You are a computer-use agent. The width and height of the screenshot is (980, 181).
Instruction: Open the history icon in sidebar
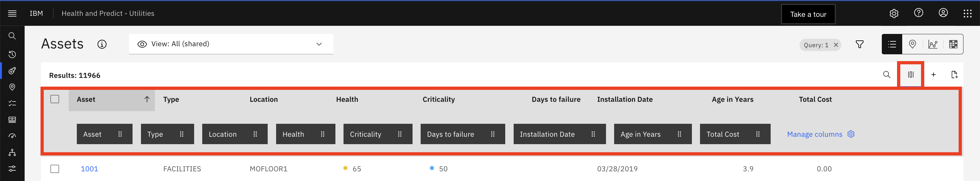coord(12,54)
